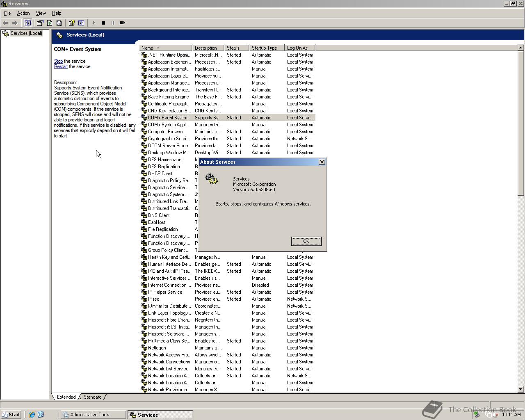Dismiss the About Services dialog with OK

click(306, 241)
